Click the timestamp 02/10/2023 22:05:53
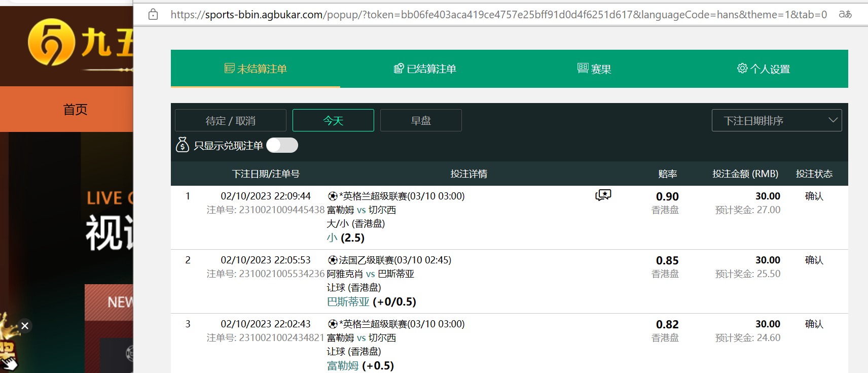Image resolution: width=868 pixels, height=373 pixels. click(x=266, y=260)
